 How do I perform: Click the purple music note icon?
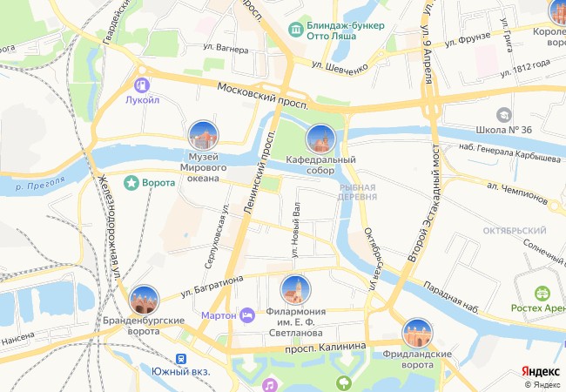[270, 385]
